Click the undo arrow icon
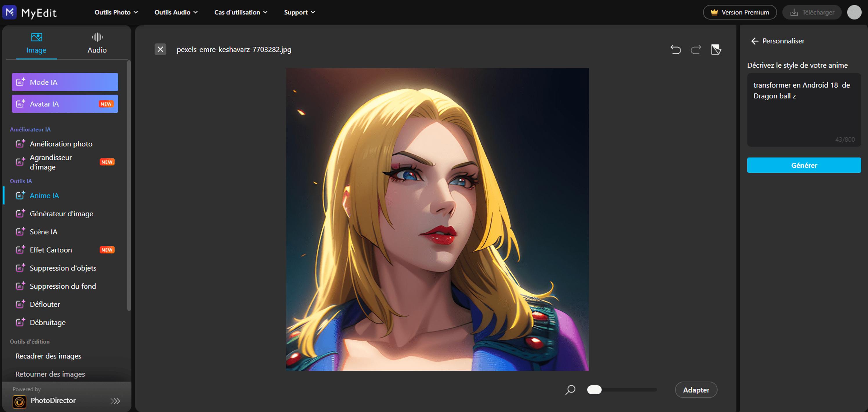Image resolution: width=868 pixels, height=412 pixels. (675, 50)
